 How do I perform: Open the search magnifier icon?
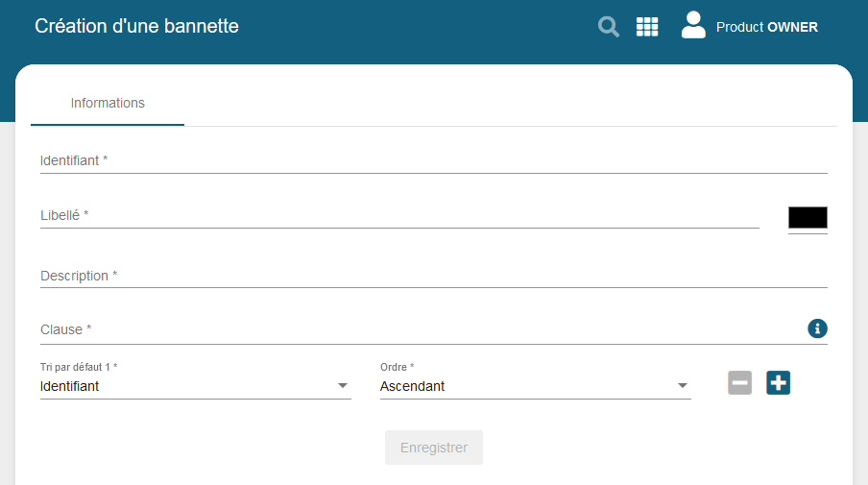609,27
